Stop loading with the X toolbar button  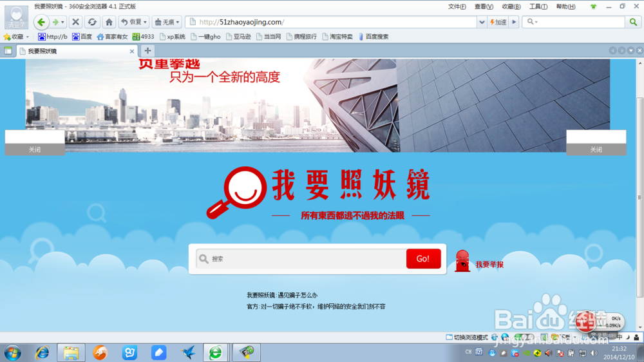[75, 22]
